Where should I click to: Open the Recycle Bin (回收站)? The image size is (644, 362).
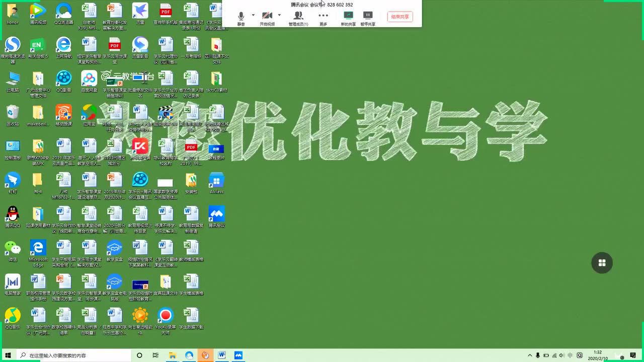click(13, 115)
